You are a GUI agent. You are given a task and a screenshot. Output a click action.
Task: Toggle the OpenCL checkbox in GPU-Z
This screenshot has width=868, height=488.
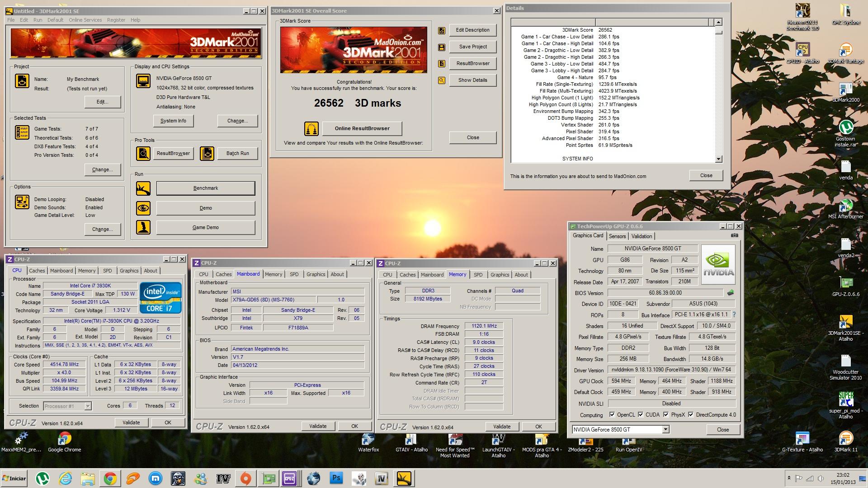pos(612,415)
